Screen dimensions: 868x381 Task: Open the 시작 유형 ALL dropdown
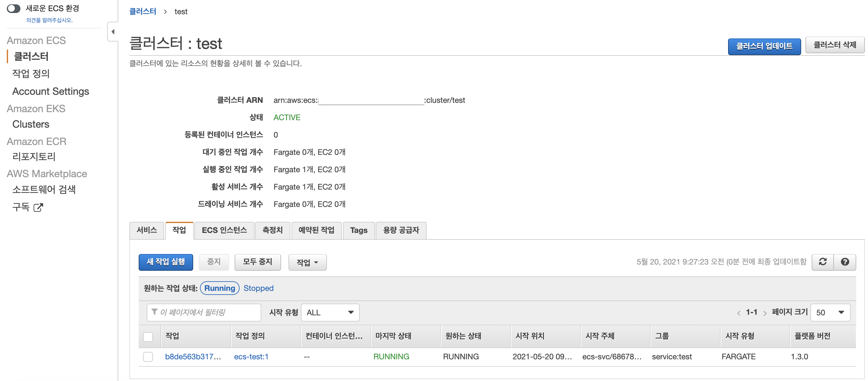(330, 313)
